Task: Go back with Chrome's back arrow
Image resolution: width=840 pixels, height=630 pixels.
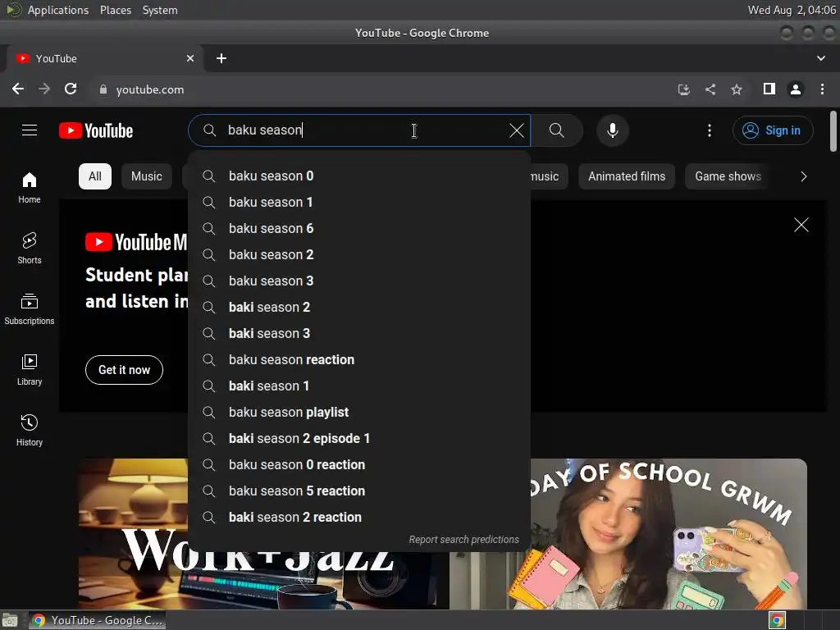Action: tap(18, 89)
